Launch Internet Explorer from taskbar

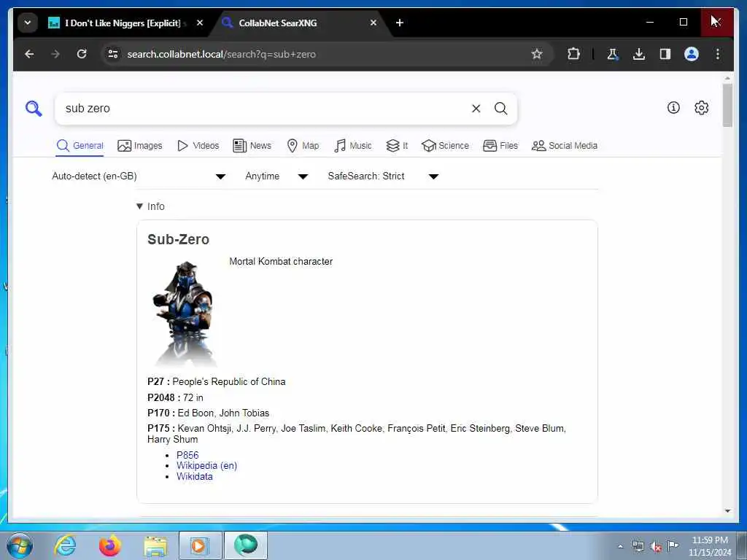click(65, 545)
